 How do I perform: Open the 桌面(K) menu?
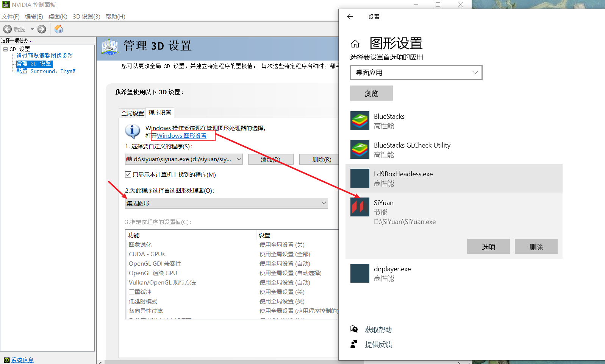(x=58, y=17)
